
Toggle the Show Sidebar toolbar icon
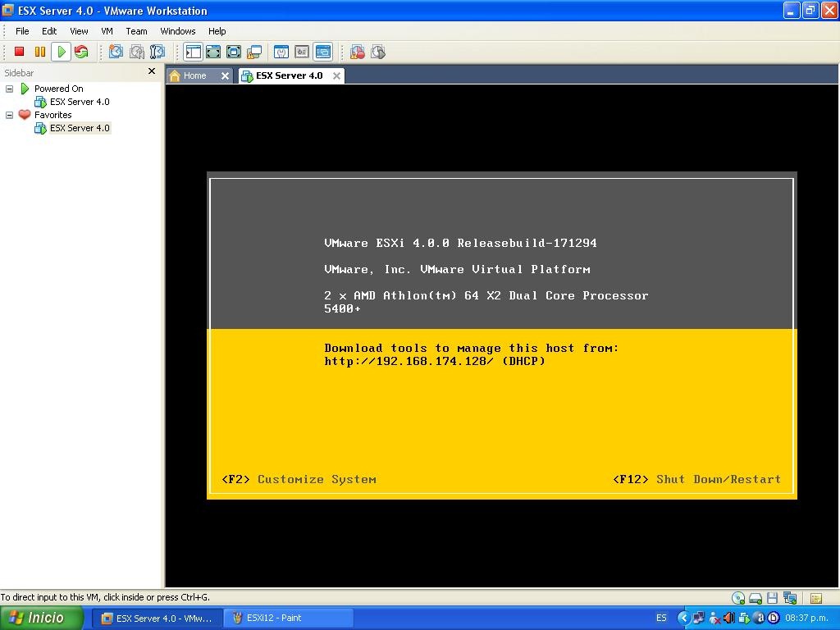(193, 52)
